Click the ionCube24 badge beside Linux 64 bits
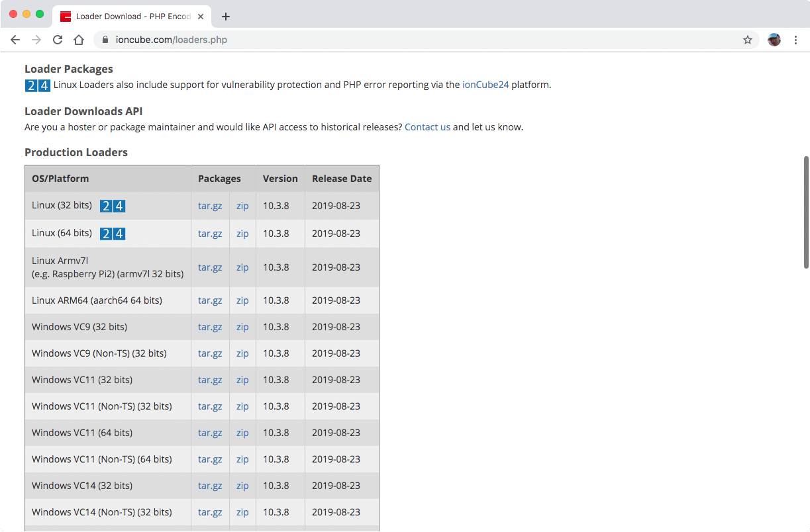Image resolution: width=810 pixels, height=532 pixels. coord(112,234)
